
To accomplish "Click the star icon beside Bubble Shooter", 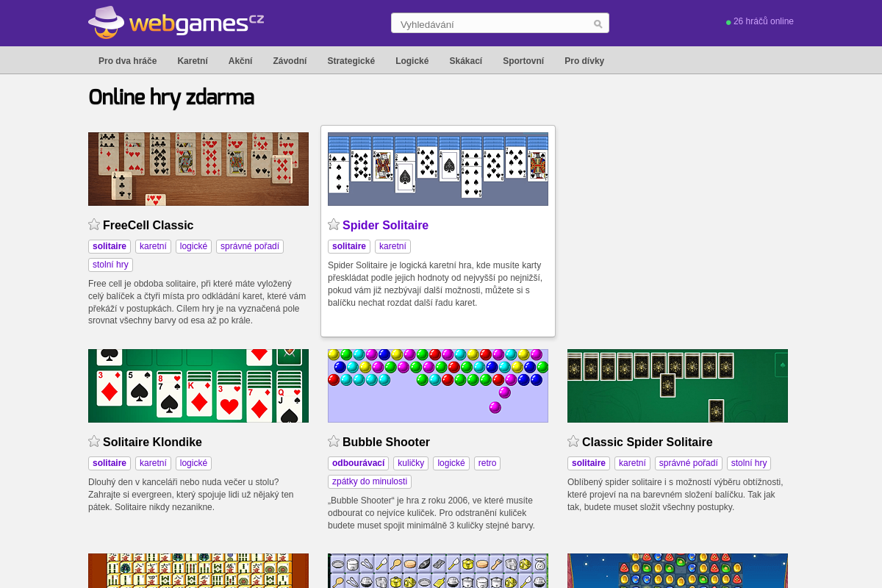I will pyautogui.click(x=333, y=441).
